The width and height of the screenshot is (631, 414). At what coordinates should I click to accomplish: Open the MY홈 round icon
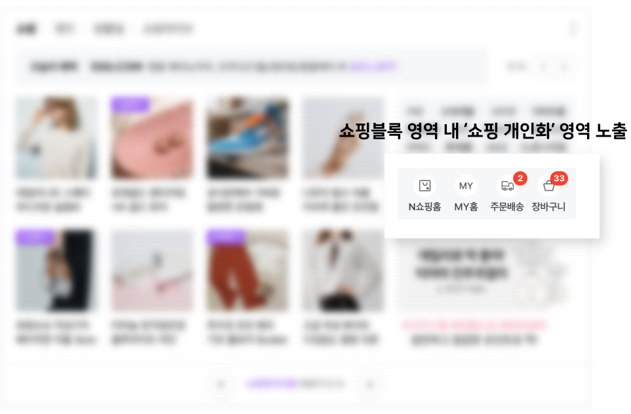[x=466, y=186]
